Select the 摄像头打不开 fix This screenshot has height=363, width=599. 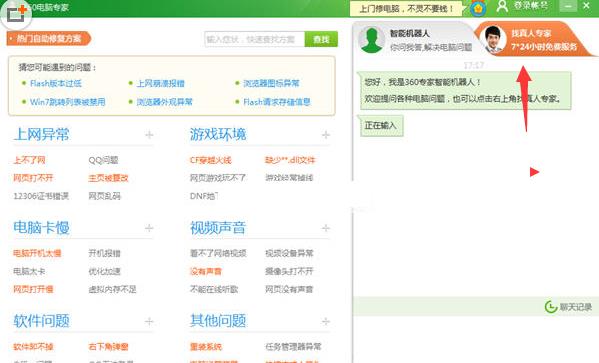[x=289, y=272]
